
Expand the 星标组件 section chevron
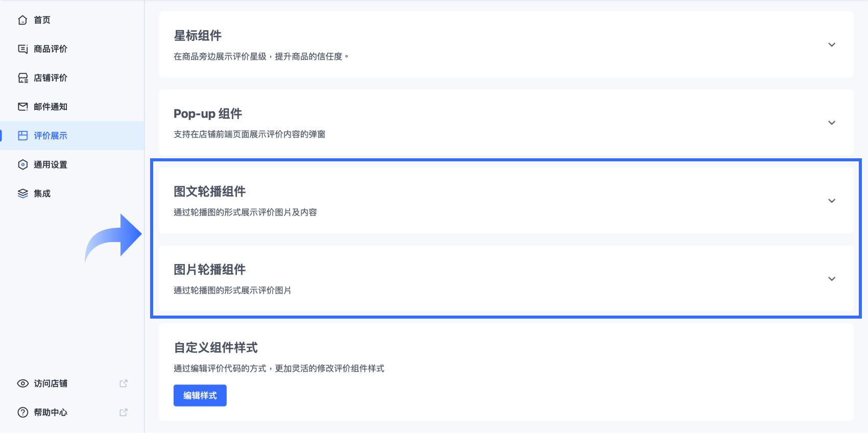pyautogui.click(x=832, y=45)
